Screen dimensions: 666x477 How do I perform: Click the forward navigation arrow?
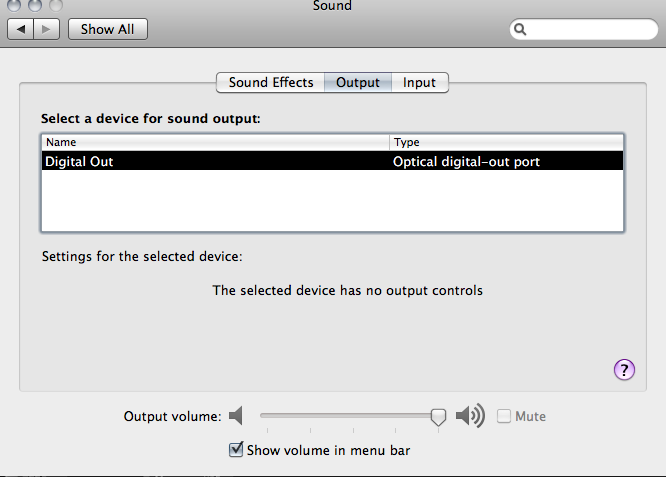(46, 29)
